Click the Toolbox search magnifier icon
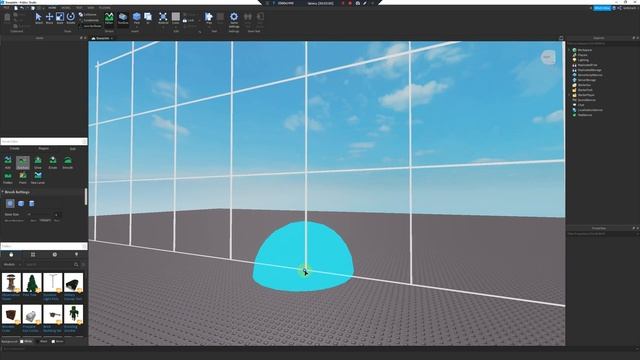 pyautogui.click(x=76, y=264)
